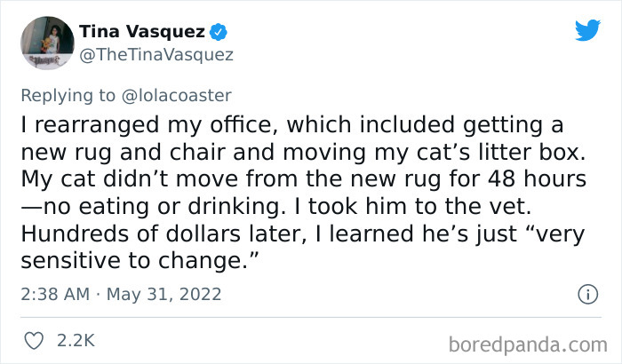Click the 'Hundreds of dollars later' sentence
The width and height of the screenshot is (622, 364).
(148, 233)
